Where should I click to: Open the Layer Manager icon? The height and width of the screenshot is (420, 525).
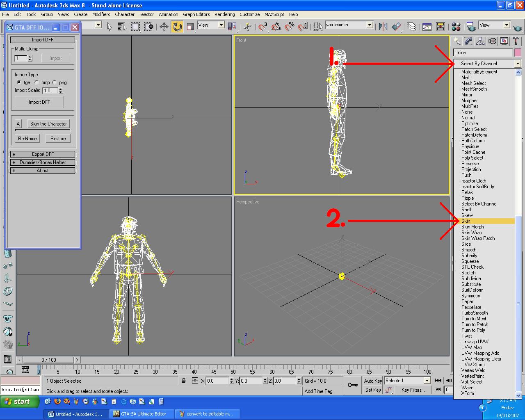[412, 27]
